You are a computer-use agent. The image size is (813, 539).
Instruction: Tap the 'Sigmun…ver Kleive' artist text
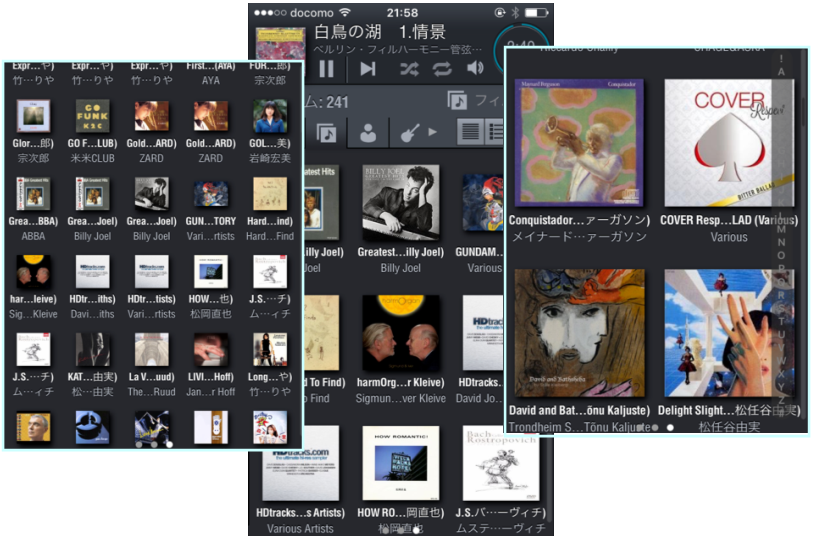point(400,399)
